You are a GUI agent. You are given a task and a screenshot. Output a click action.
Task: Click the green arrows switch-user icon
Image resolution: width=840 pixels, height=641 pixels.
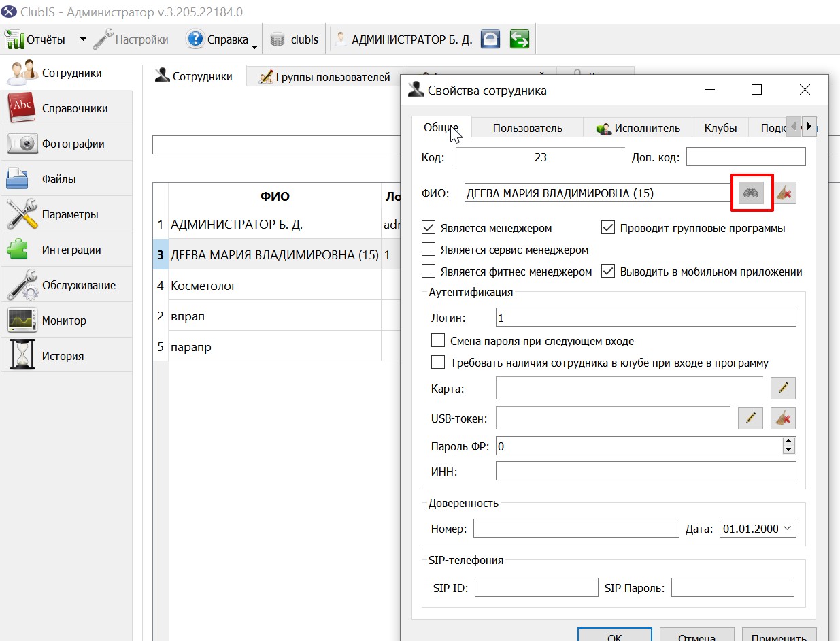tap(520, 39)
